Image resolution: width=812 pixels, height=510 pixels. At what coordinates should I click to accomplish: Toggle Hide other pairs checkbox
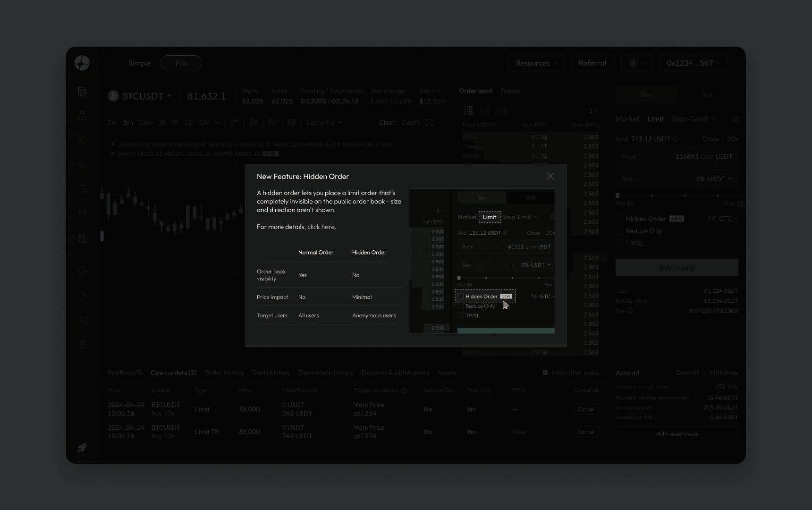[545, 373]
